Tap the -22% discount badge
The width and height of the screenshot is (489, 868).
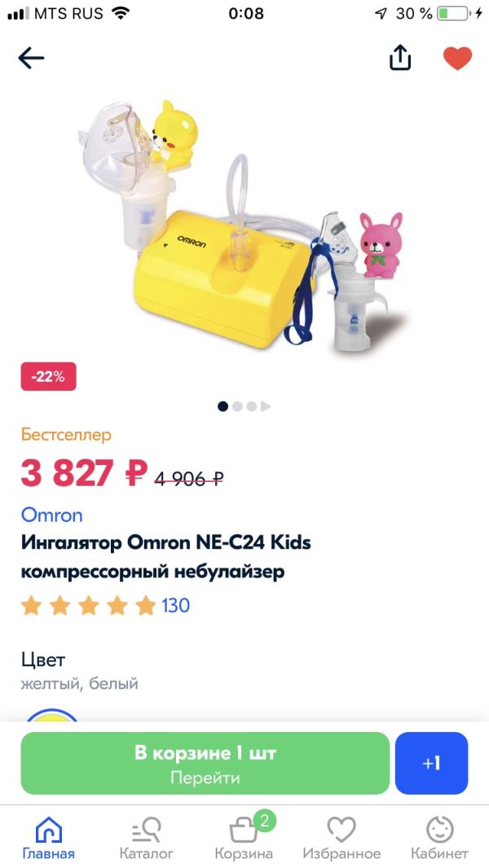48,376
